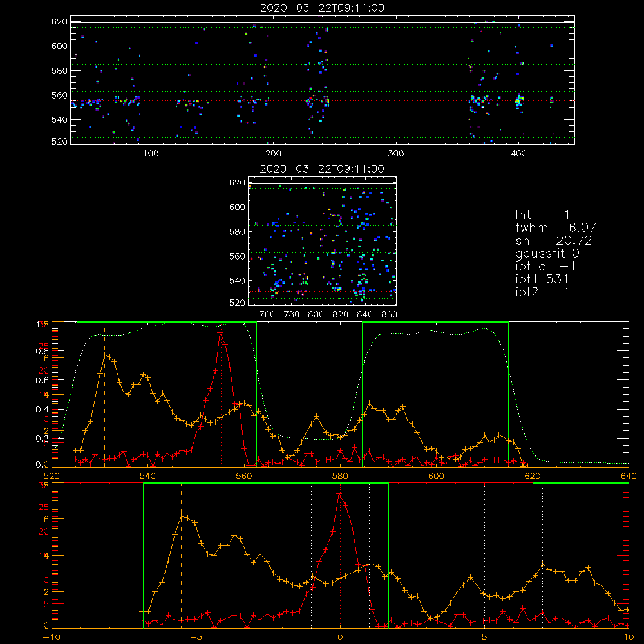Click the "sn 20.72" readout line
The width and height of the screenshot is (644, 644).
553,241
